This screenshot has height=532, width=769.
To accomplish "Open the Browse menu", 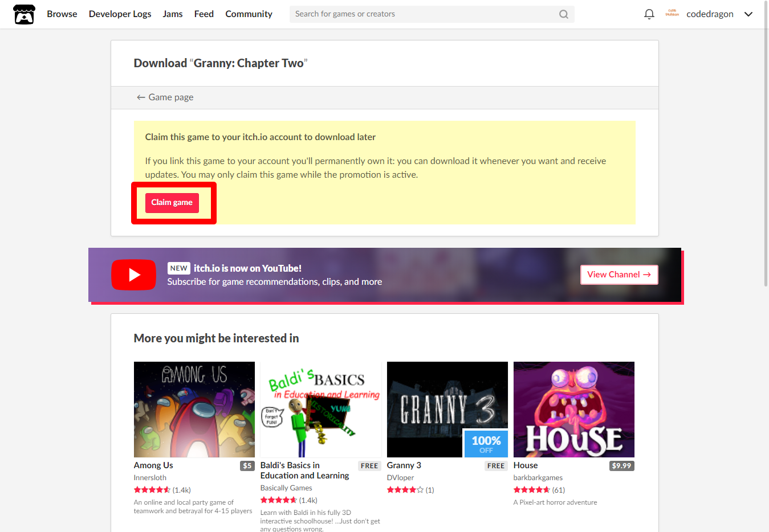I will coord(62,14).
